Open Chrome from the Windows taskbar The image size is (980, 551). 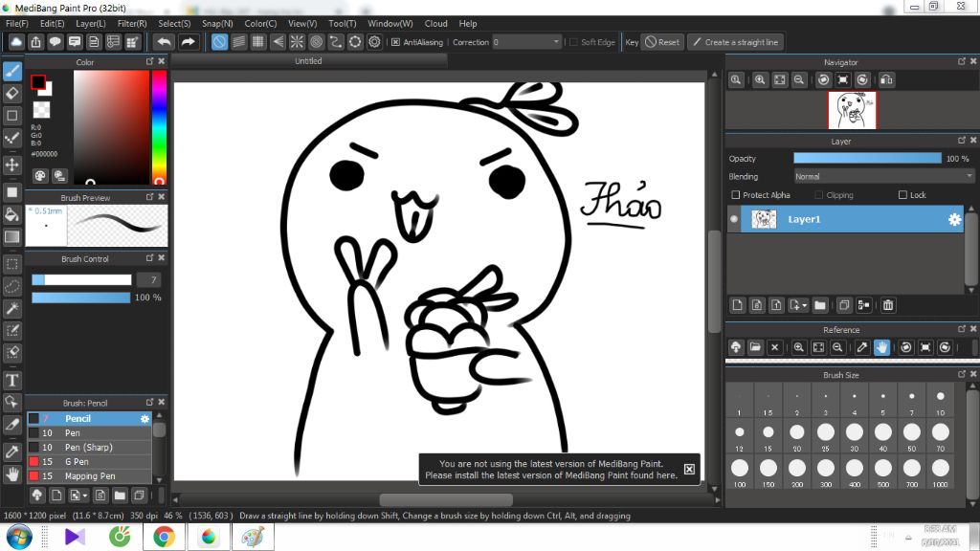tap(165, 537)
